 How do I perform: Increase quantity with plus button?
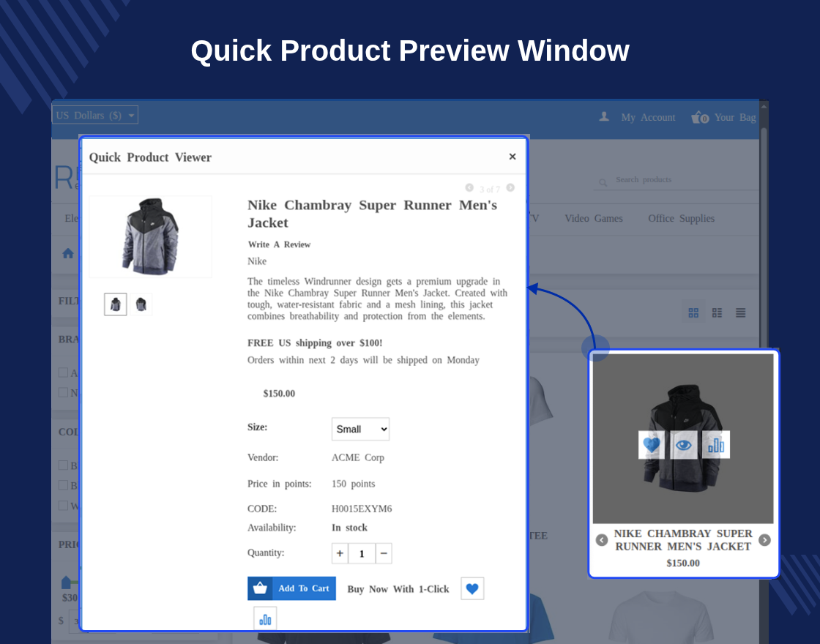(x=340, y=553)
